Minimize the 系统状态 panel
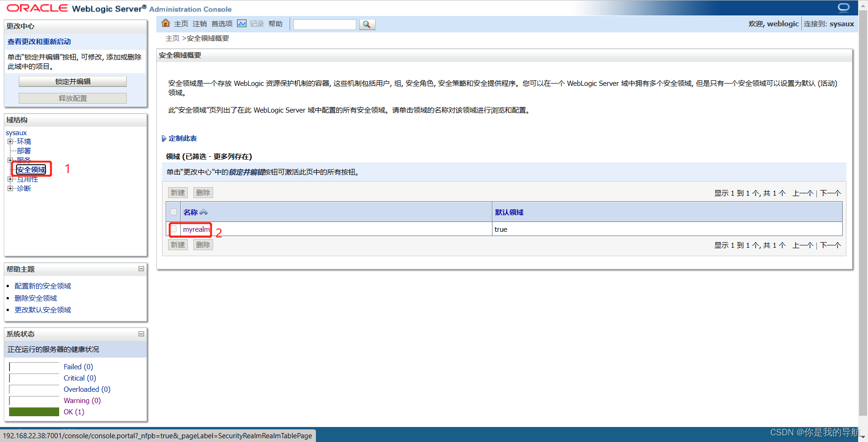Viewport: 868px width, 442px height. pyautogui.click(x=141, y=334)
